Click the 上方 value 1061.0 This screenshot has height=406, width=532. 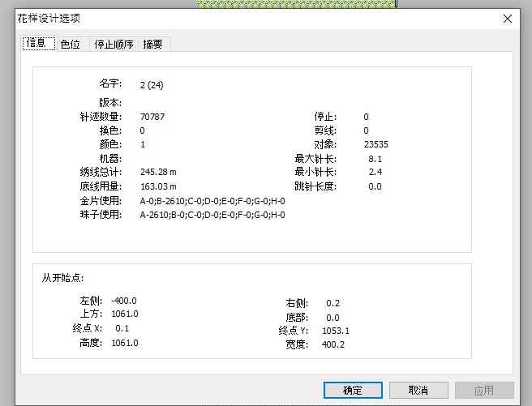(x=125, y=314)
